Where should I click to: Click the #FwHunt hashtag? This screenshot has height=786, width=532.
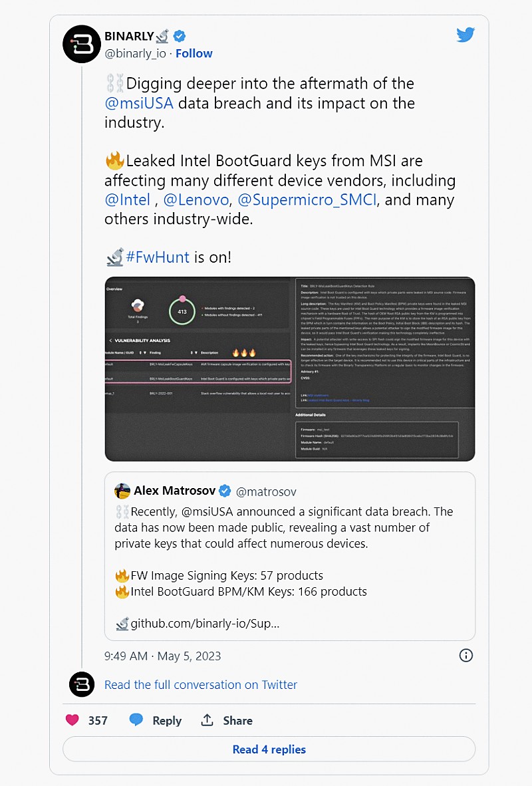pyautogui.click(x=158, y=257)
